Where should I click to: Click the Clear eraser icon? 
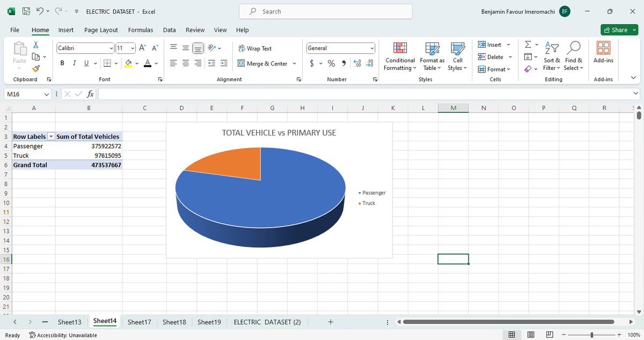point(528,68)
